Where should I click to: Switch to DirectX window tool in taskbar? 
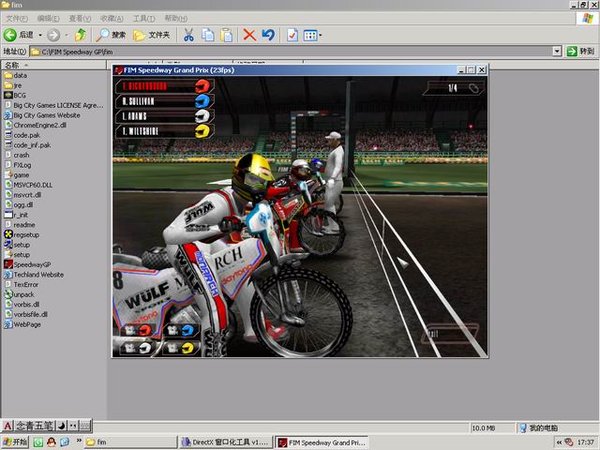coord(225,441)
